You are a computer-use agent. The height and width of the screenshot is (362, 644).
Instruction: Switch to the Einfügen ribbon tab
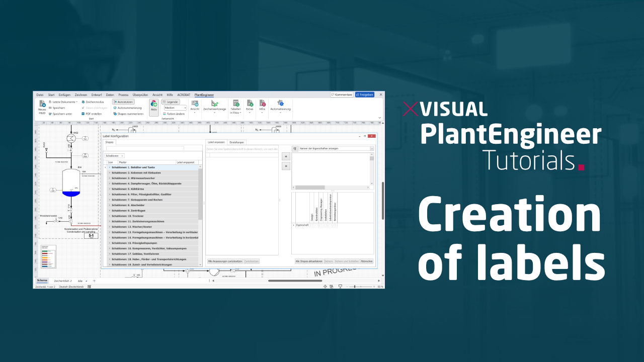click(64, 95)
